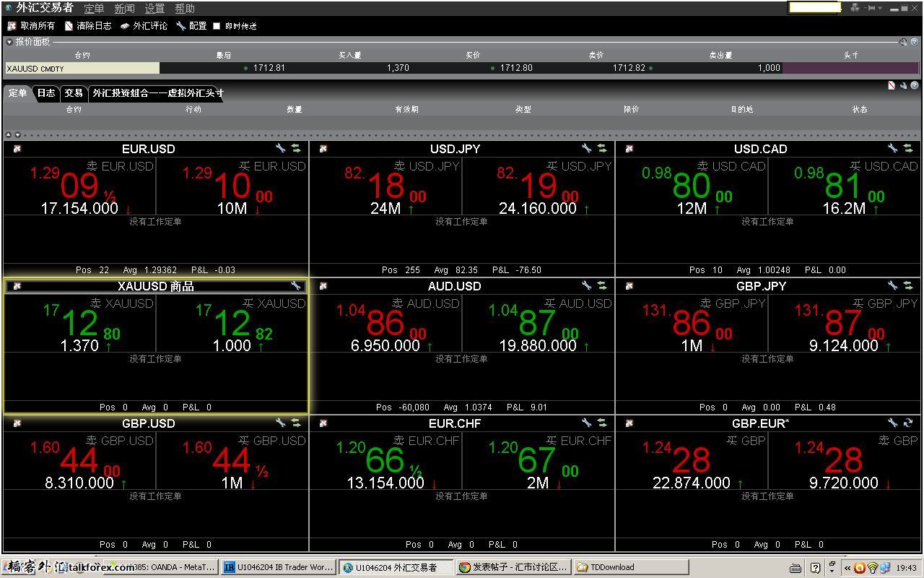Open the 定单 menu in menu bar
The height and width of the screenshot is (578, 924).
pyautogui.click(x=94, y=9)
